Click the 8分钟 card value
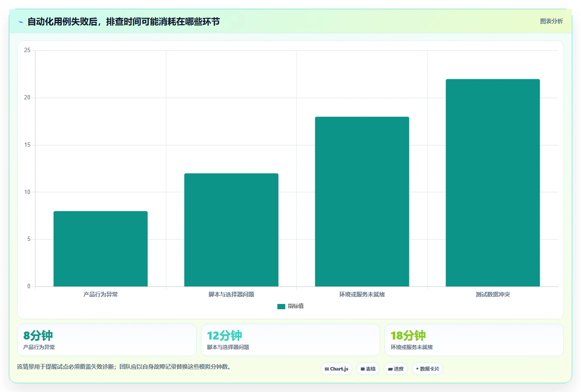581x392 pixels. coord(38,336)
